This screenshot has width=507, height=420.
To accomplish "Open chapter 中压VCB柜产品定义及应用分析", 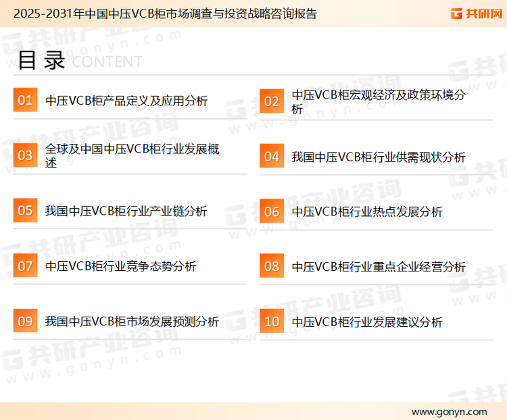I will (126, 101).
